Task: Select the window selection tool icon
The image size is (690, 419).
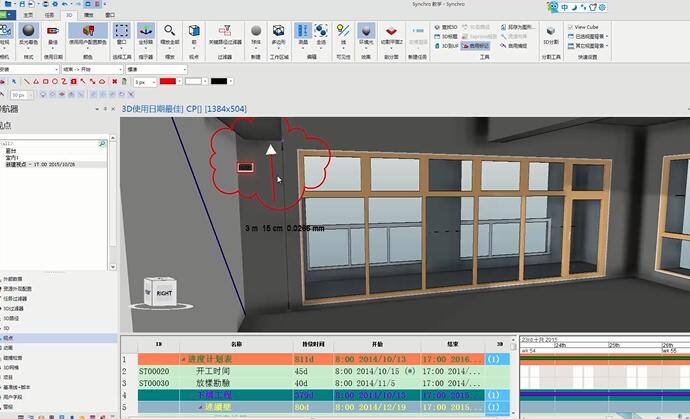Action: (121, 32)
